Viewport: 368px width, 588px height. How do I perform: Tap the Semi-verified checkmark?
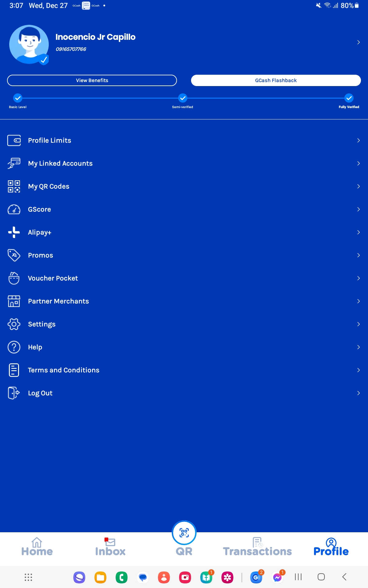pyautogui.click(x=183, y=98)
